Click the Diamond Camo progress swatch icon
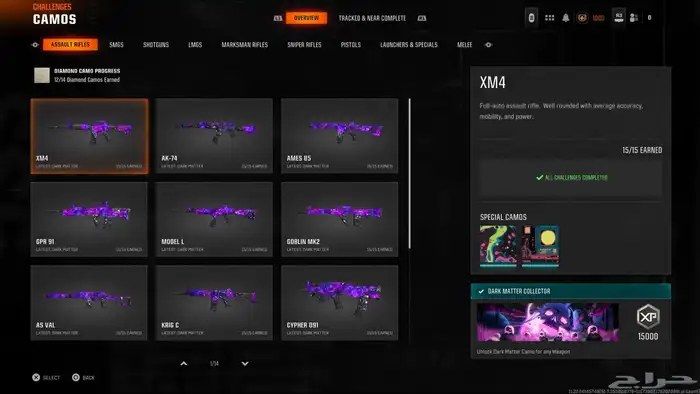Image resolution: width=700 pixels, height=394 pixels. coord(42,75)
